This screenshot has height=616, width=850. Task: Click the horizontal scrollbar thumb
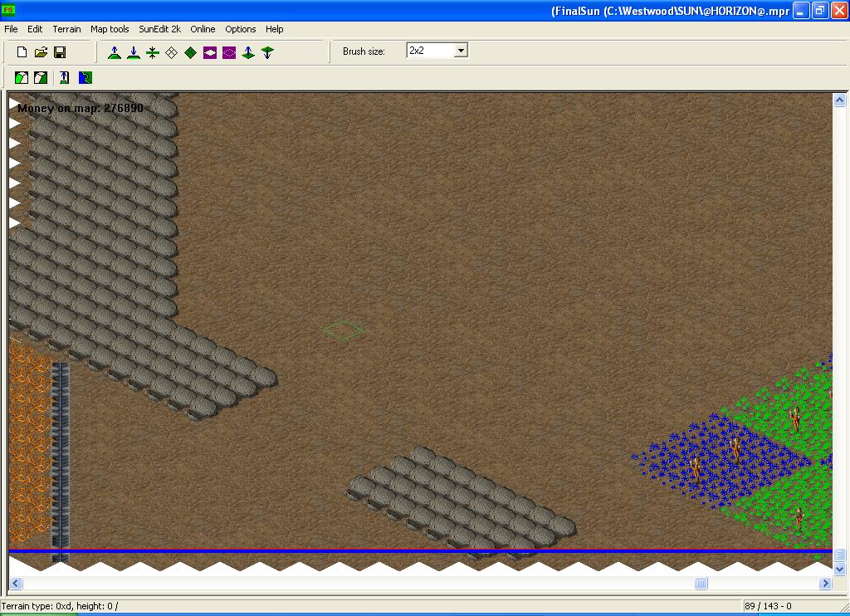coord(701,584)
